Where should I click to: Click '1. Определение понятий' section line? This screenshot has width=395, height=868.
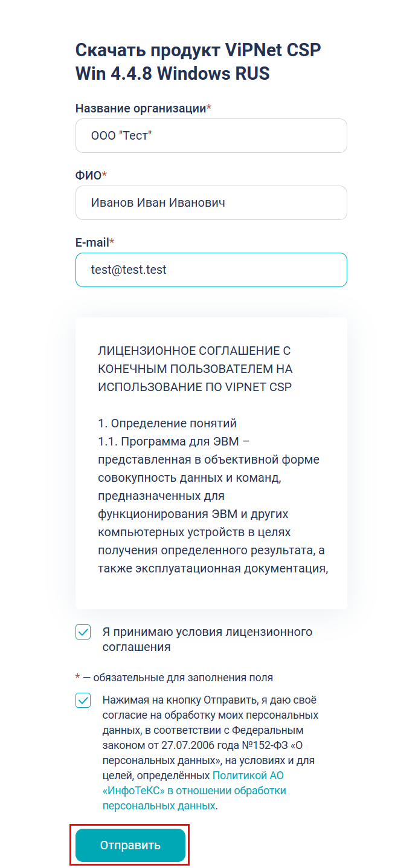pyautogui.click(x=167, y=423)
